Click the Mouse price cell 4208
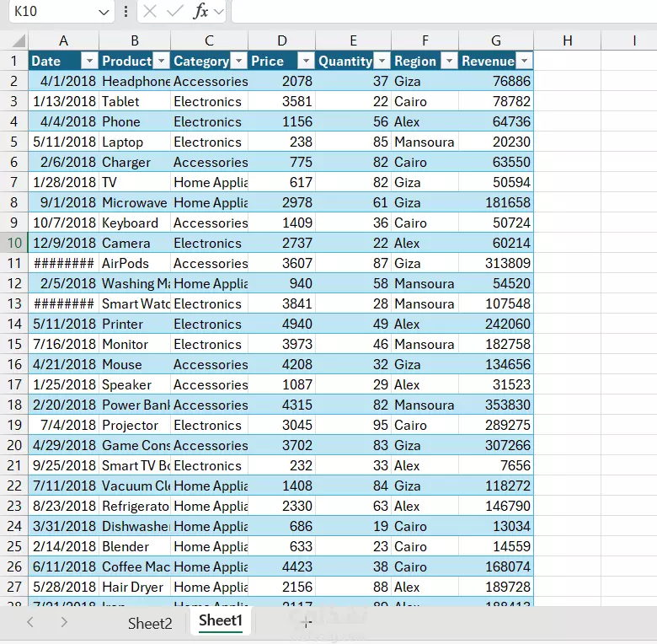This screenshot has width=657, height=644. pos(282,364)
